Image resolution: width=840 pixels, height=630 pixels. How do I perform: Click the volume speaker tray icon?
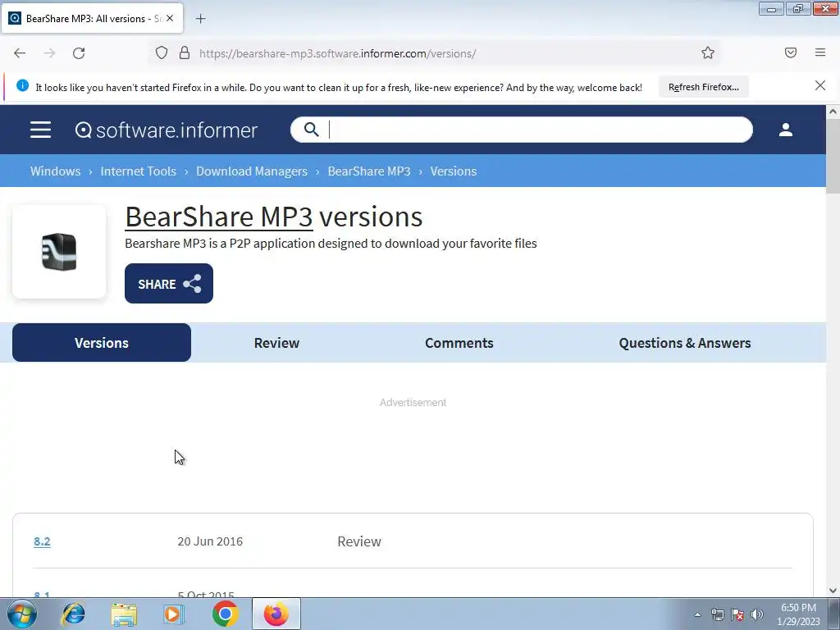[757, 614]
